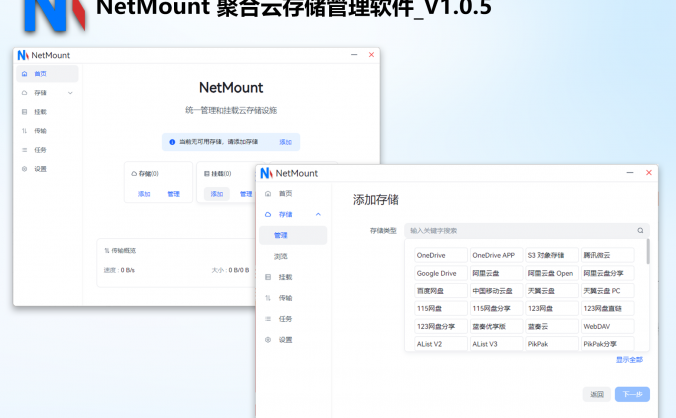This screenshot has height=418, width=676.
Task: Click the tasks (任务) icon in the front window sidebar
Action: click(268, 319)
